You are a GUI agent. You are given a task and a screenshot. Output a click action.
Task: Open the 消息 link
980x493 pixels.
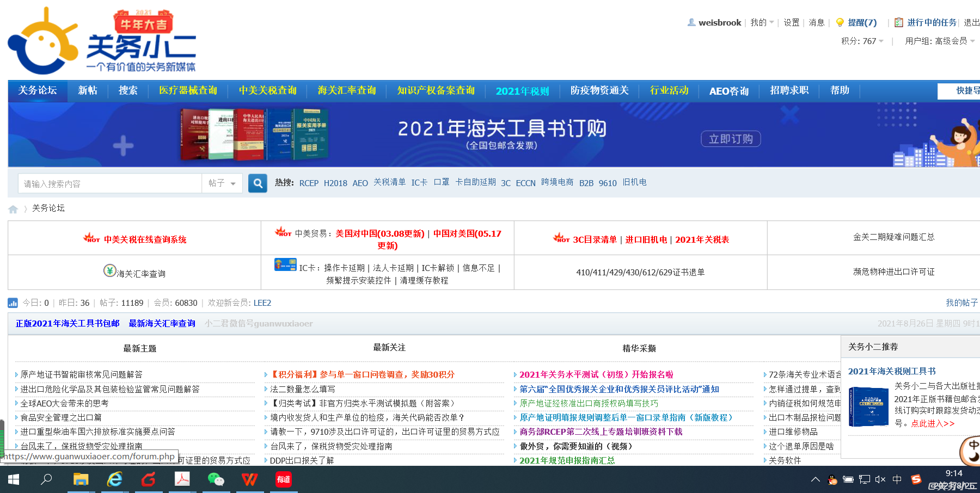(816, 22)
